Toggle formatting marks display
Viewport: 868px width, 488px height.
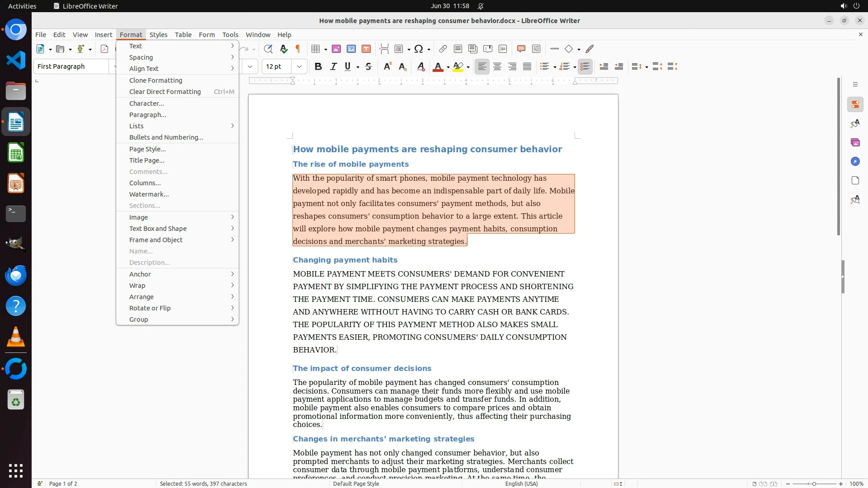coord(298,49)
